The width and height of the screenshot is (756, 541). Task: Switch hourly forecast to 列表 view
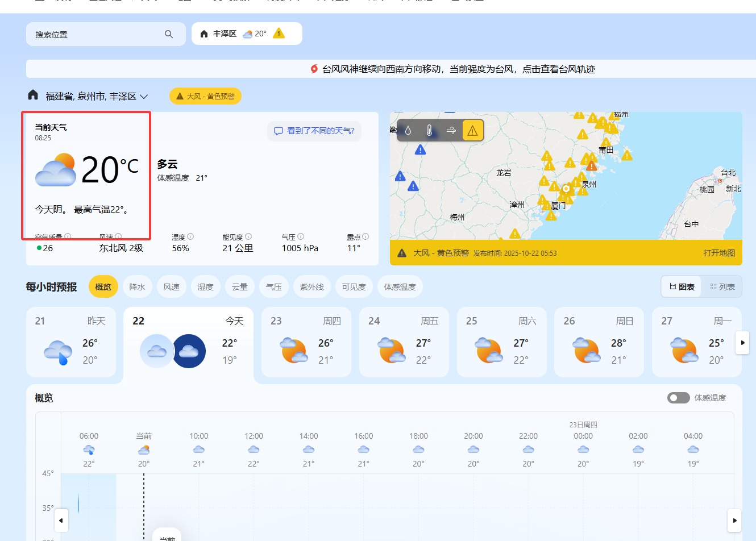pos(722,287)
